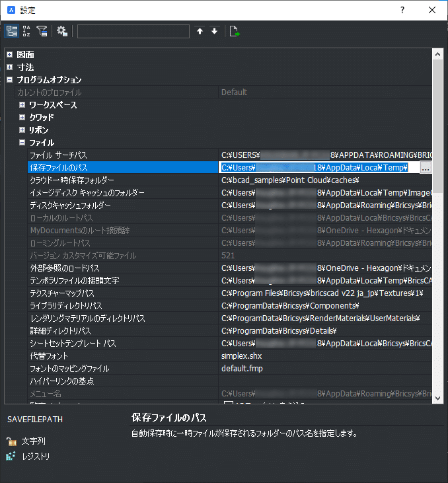
Task: Select the レンダリングマテリアルのディレクトリパス row
Action: click(x=229, y=318)
